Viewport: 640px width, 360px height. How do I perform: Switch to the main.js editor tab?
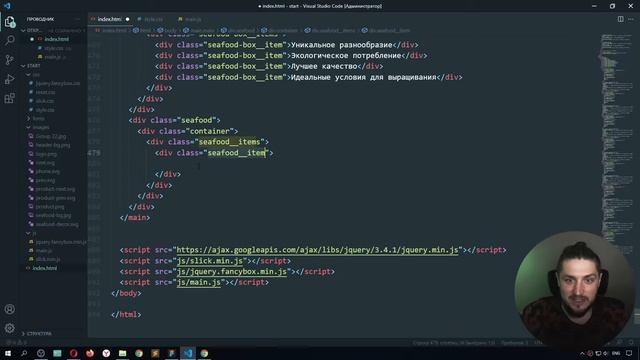coord(192,19)
